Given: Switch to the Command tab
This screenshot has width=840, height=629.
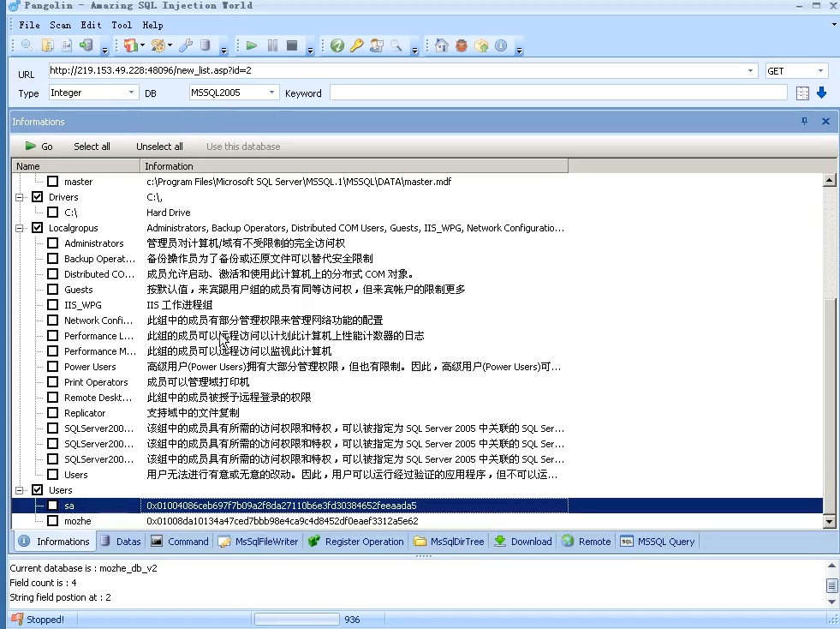Looking at the screenshot, I should coord(180,542).
